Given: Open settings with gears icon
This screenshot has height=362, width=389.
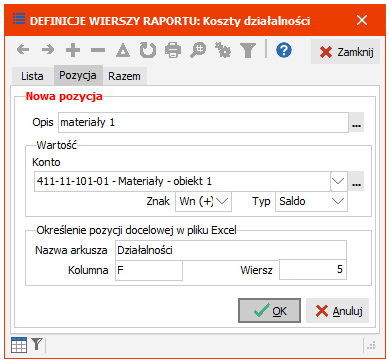Looking at the screenshot, I should tap(223, 51).
